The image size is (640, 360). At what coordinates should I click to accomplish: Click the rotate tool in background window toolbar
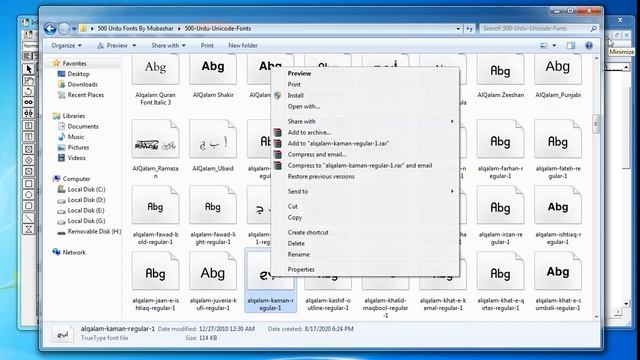click(x=29, y=91)
